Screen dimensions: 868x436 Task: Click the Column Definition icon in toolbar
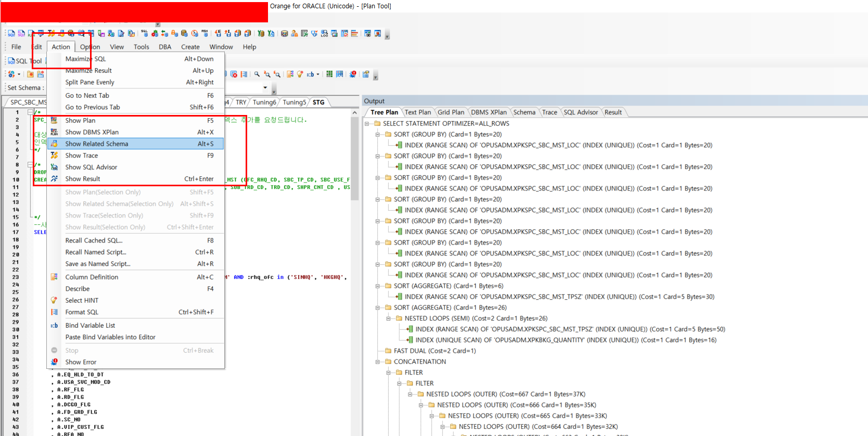[290, 74]
